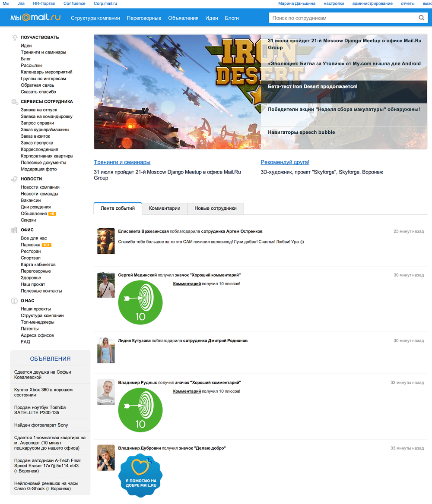Open Лидия Кутузова's avatar photo

[106, 350]
